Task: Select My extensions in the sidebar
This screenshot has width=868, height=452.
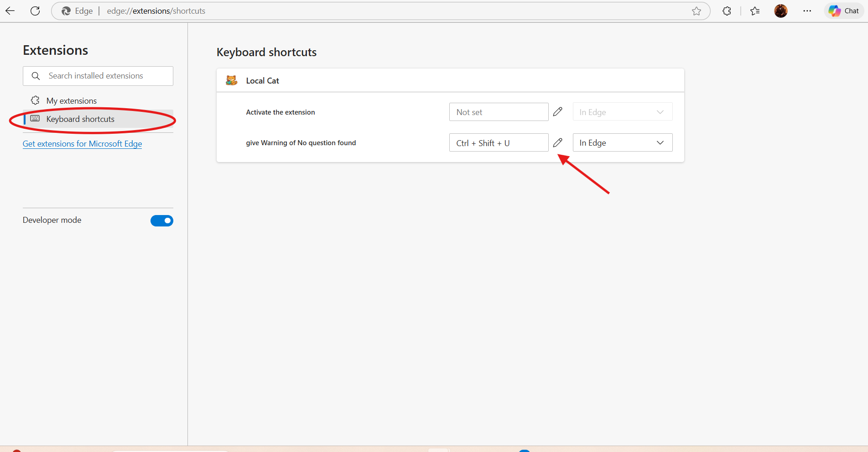Action: [71, 100]
